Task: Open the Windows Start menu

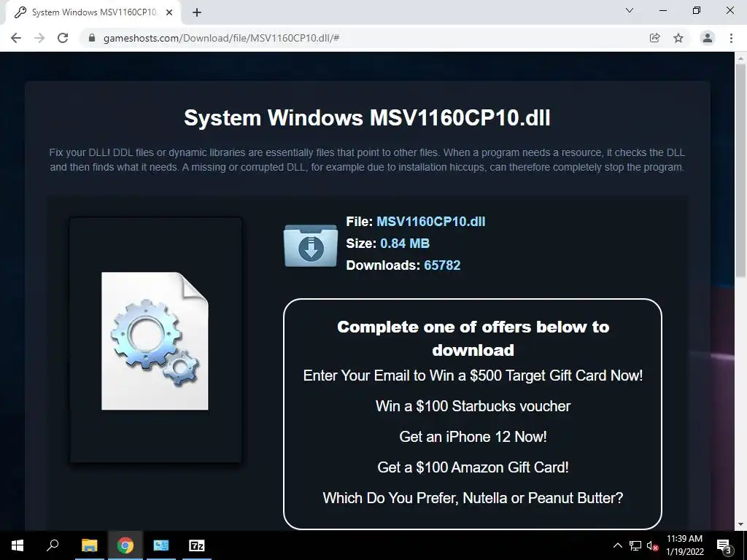Action: 18,545
